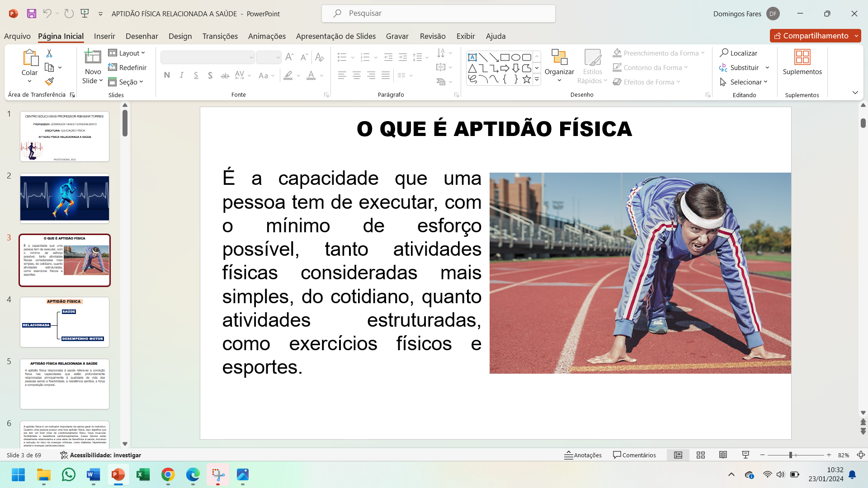Toggle bold (N) formatting
Viewport: 868px width, 488px height.
167,75
